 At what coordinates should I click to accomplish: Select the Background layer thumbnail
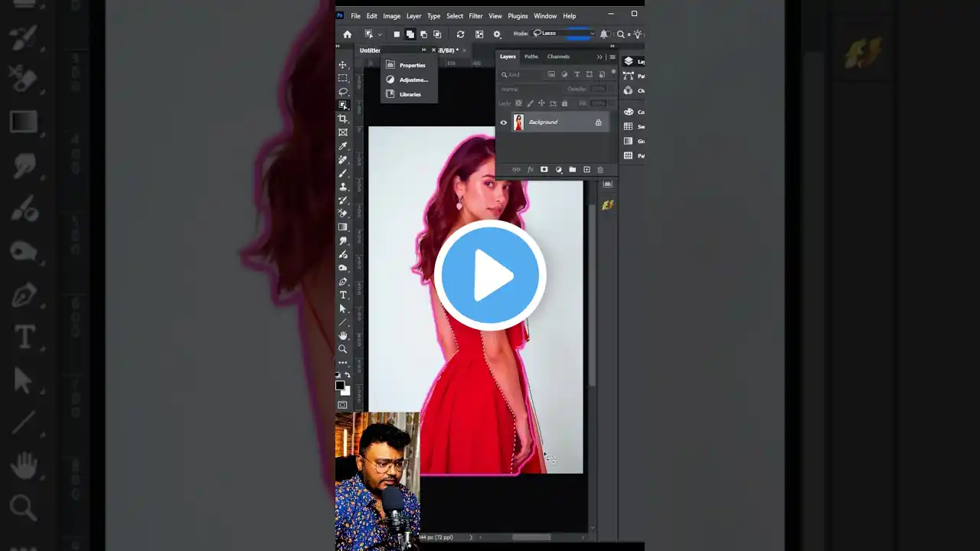pos(518,122)
